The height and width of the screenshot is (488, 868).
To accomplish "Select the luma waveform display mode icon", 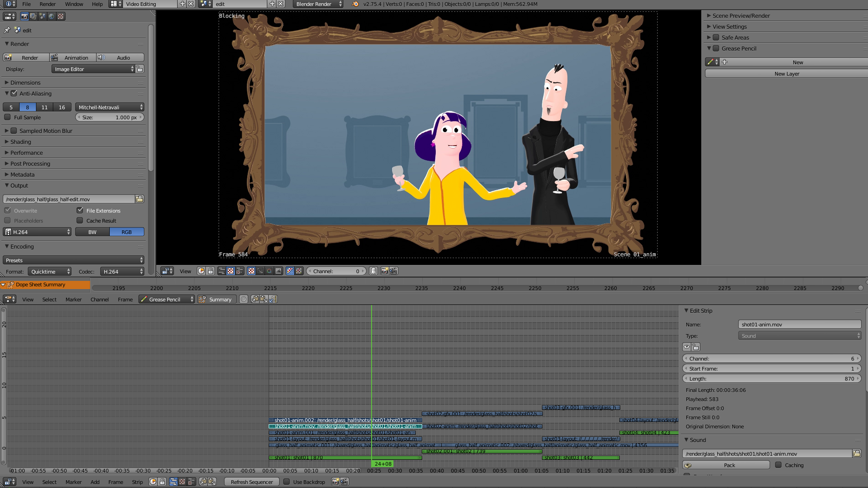I will 260,271.
